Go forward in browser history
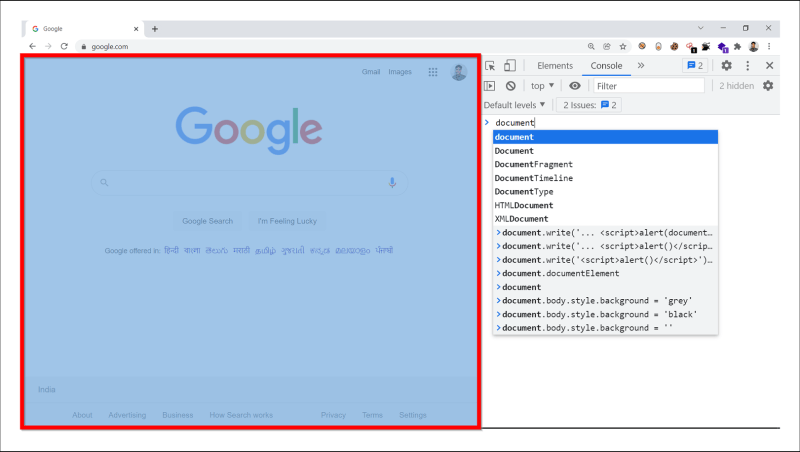Viewport: 800px width, 452px height. click(48, 46)
